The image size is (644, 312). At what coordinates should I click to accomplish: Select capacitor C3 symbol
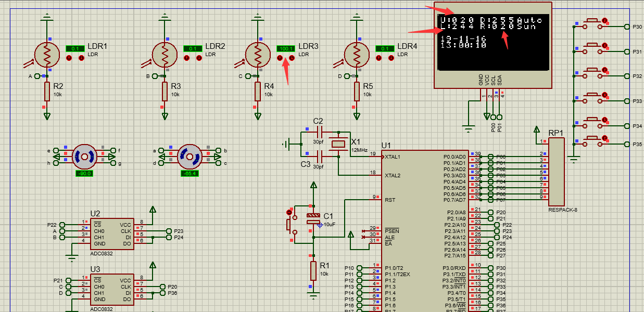319,156
